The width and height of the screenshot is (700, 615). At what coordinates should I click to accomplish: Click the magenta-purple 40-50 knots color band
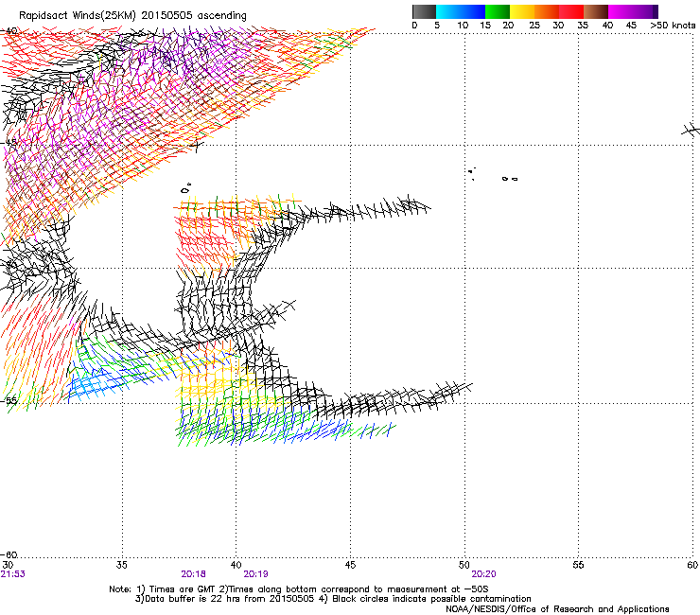coord(633,11)
